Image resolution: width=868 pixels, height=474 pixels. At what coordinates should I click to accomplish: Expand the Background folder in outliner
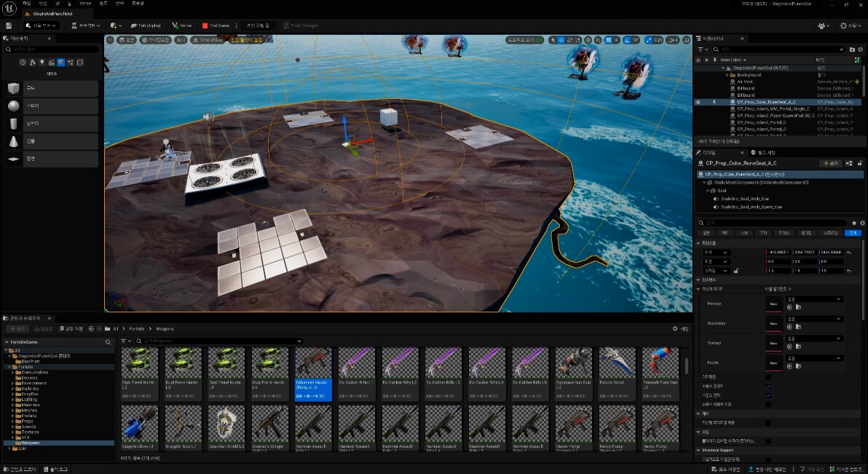pos(727,75)
